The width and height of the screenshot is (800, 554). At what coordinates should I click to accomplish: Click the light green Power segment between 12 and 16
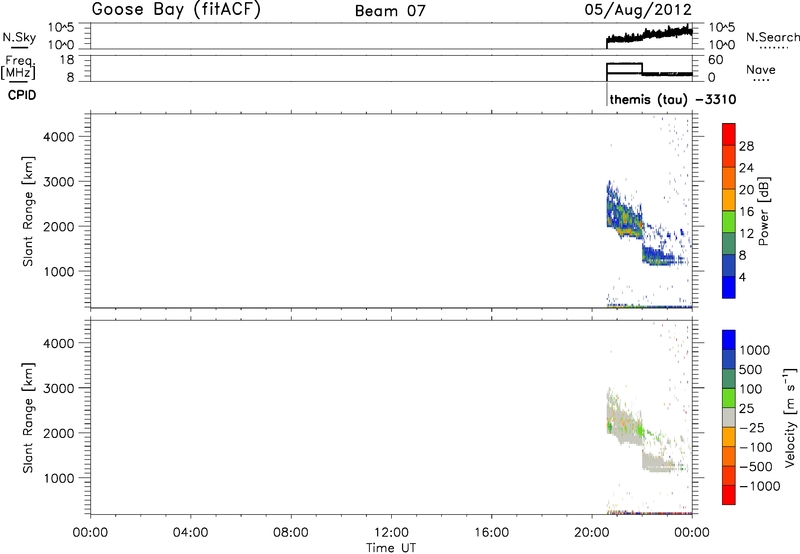[x=729, y=222]
